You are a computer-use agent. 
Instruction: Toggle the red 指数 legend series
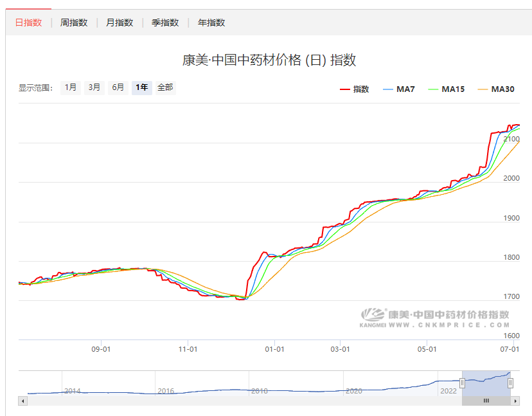[355, 89]
